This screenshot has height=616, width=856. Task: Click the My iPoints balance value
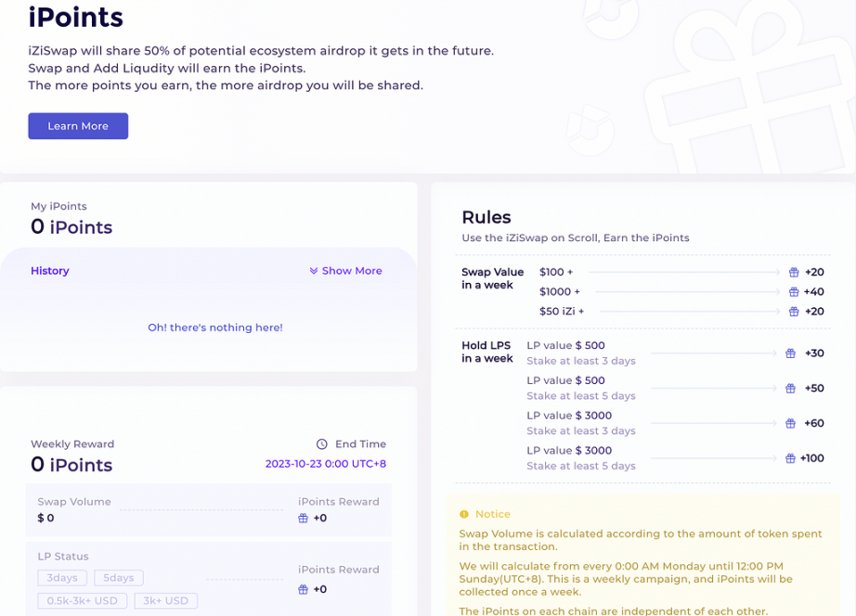coord(71,227)
